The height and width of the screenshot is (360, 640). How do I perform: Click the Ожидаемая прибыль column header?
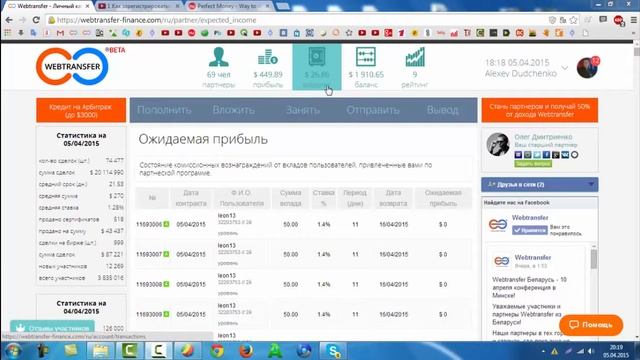click(443, 198)
